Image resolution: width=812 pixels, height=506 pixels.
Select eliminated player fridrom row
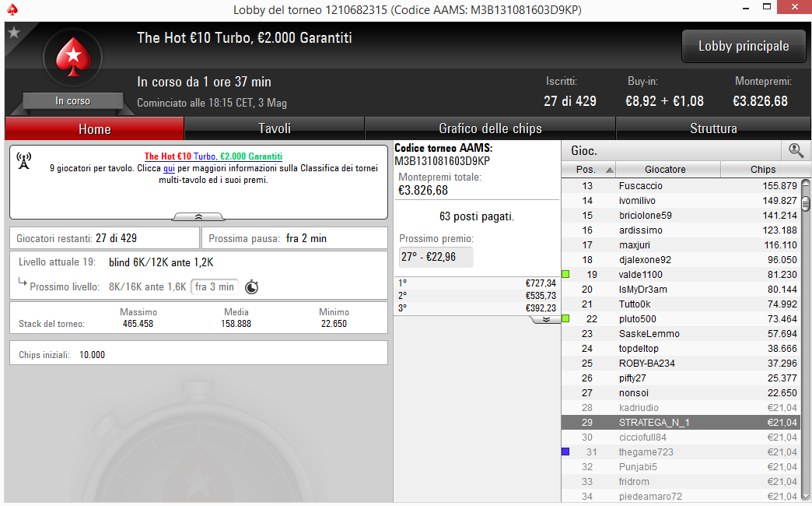click(681, 482)
